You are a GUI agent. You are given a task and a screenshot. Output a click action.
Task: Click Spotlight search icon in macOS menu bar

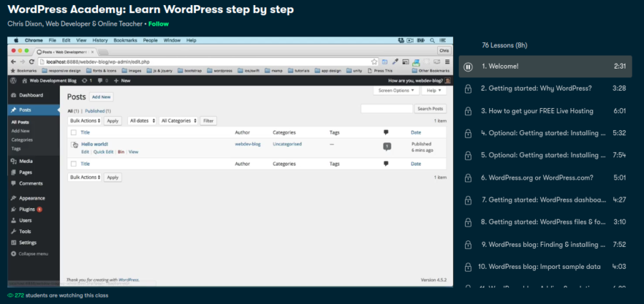[432, 40]
